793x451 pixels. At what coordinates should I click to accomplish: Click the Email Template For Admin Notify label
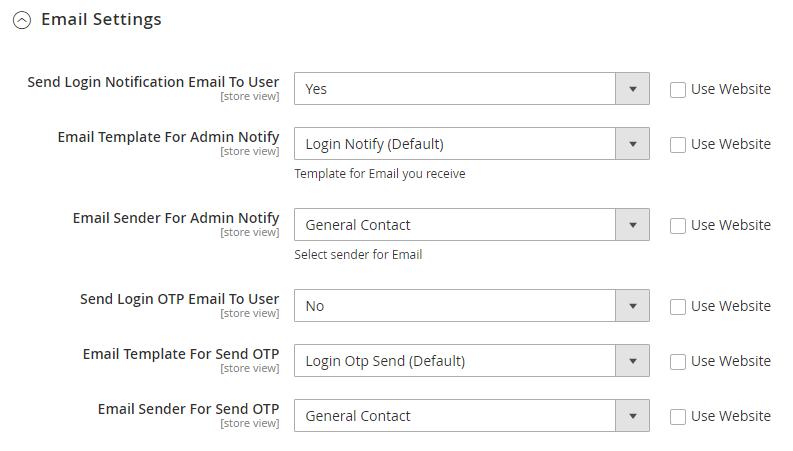[168, 137]
